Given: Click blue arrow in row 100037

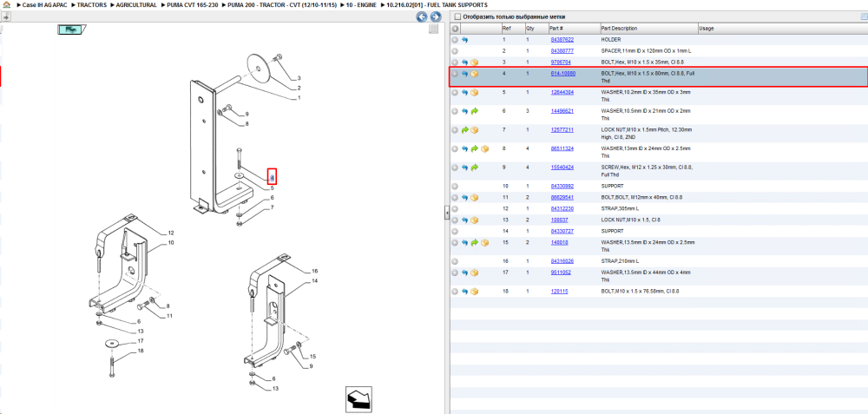Looking at the screenshot, I should point(465,220).
